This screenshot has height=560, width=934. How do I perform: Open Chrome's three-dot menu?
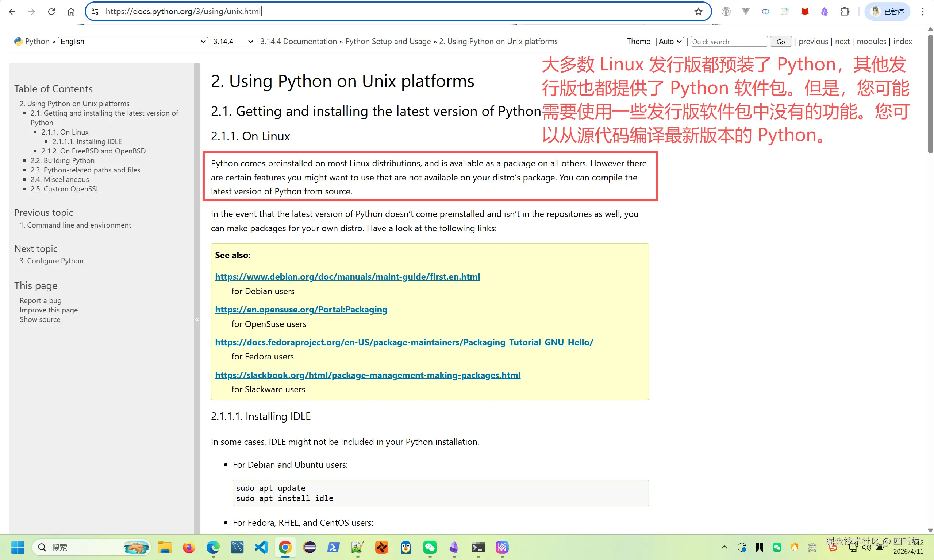pyautogui.click(x=923, y=11)
